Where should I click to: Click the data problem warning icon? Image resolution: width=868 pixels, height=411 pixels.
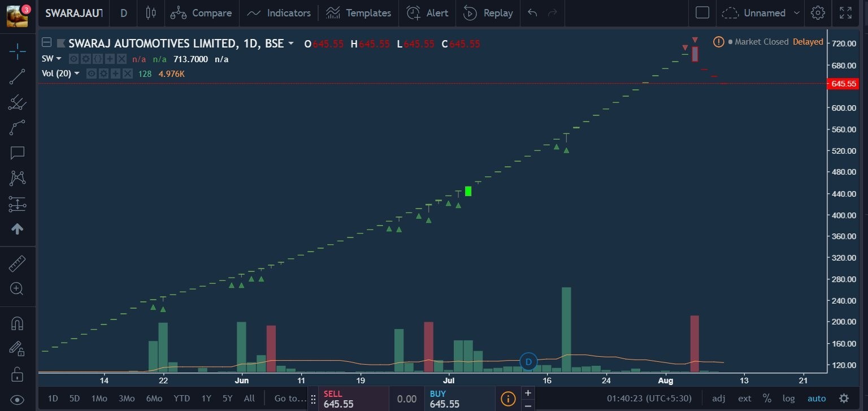coord(718,42)
